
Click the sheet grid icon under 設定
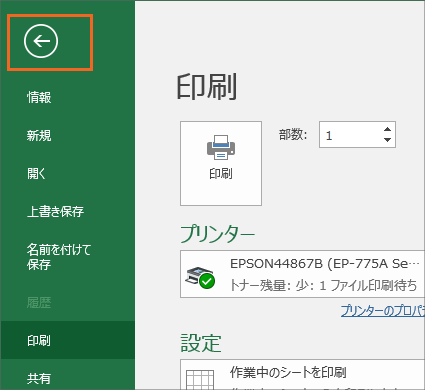(200, 380)
